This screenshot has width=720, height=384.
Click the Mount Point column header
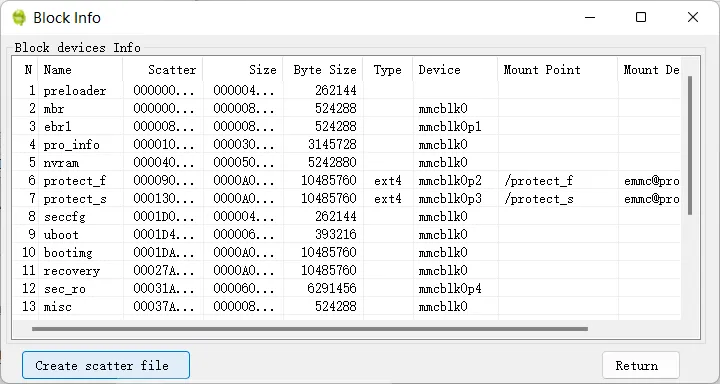coord(558,70)
